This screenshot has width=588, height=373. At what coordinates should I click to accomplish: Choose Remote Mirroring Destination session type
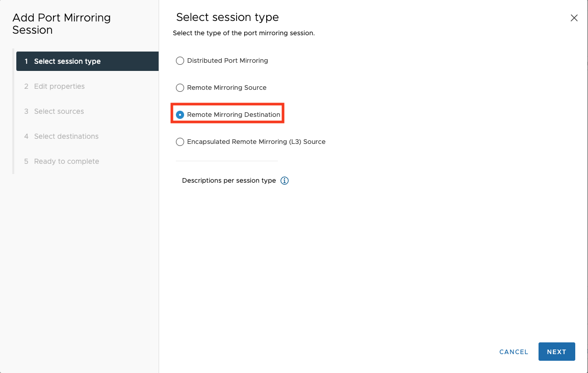(180, 114)
